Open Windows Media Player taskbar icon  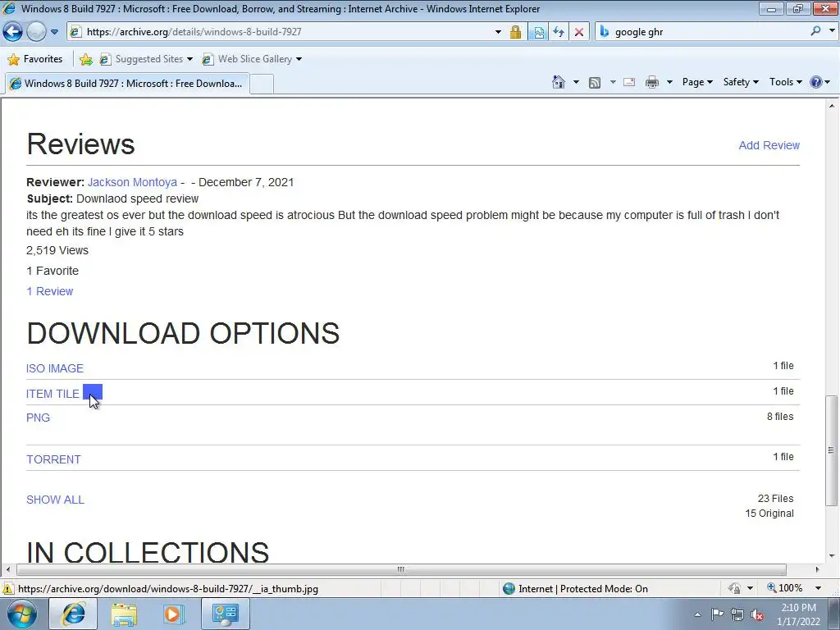[x=173, y=614]
